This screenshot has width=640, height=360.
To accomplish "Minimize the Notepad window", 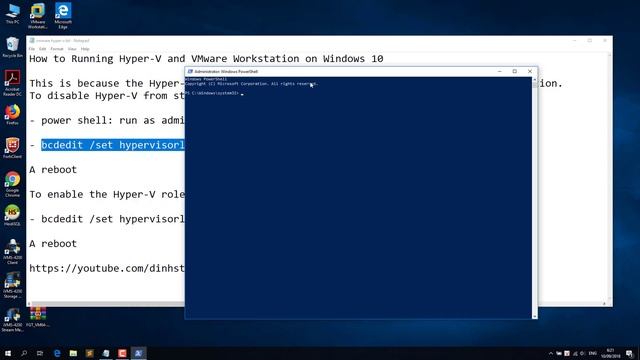I will point(574,40).
